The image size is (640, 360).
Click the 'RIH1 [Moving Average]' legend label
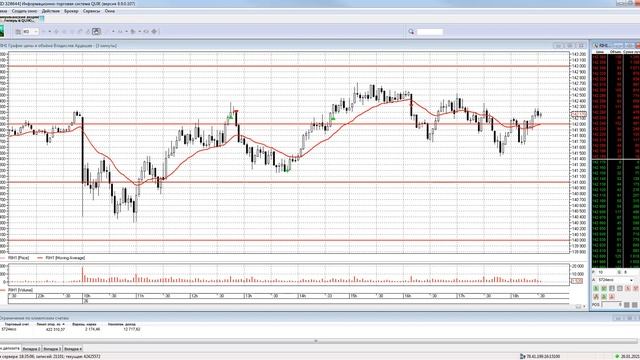tap(65, 258)
